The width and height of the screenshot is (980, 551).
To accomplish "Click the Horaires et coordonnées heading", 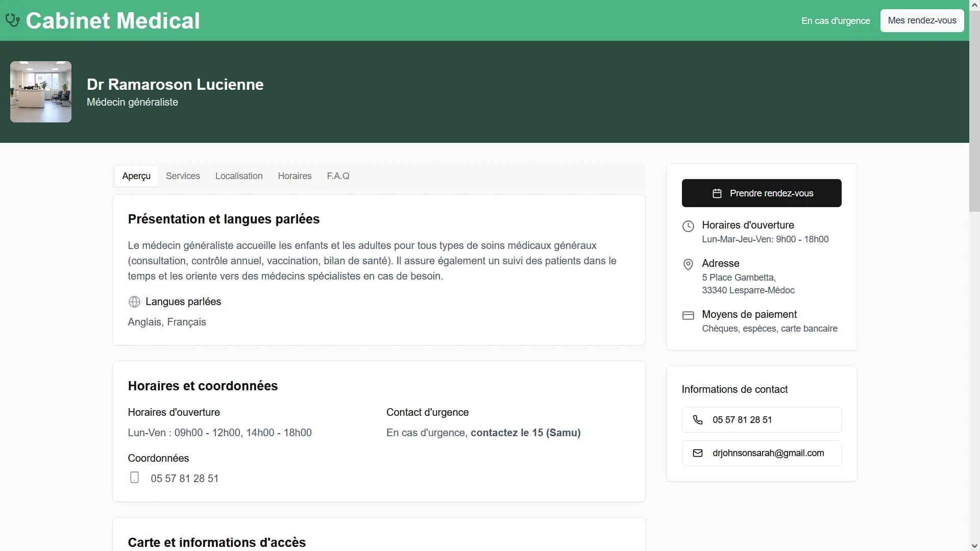I will point(203,386).
